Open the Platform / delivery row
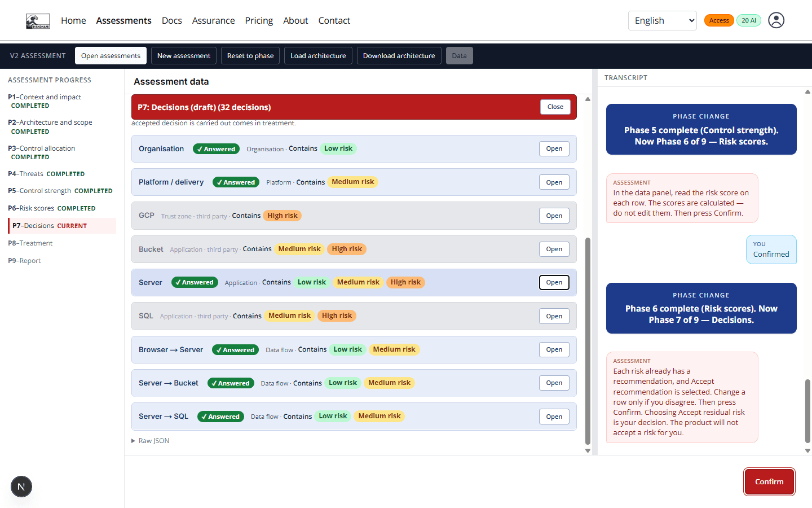Viewport: 812px width, 508px height. (x=554, y=182)
